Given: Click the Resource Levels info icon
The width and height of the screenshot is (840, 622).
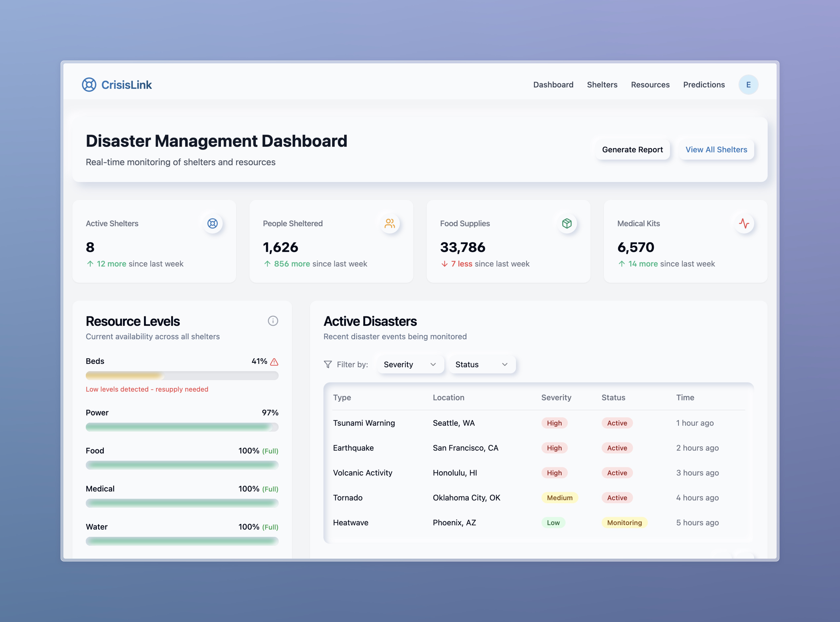Looking at the screenshot, I should [273, 321].
